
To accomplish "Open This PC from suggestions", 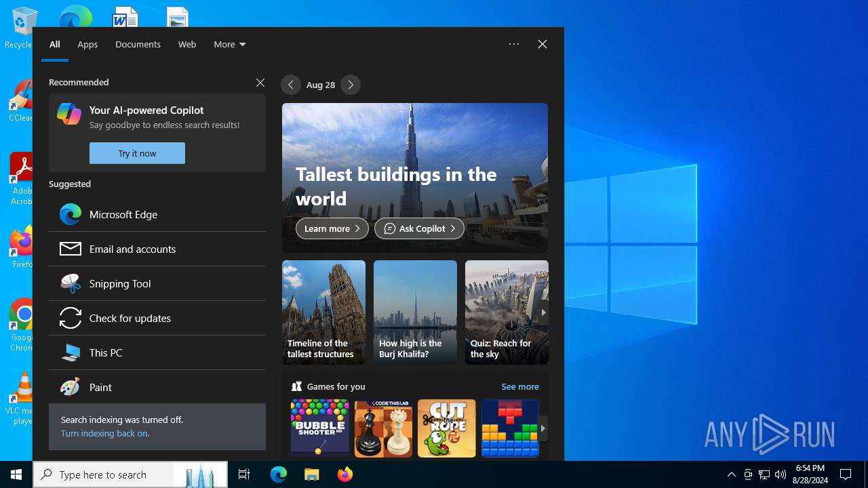I will (157, 352).
